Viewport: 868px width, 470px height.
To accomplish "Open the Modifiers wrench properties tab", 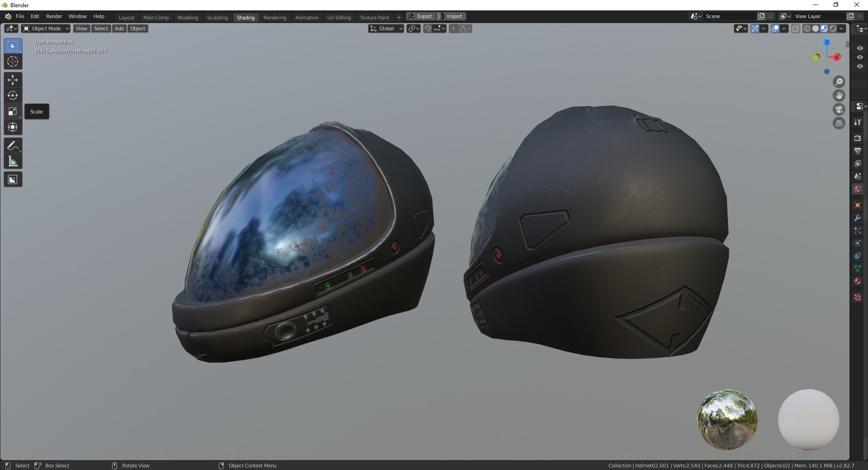I will pos(858,218).
